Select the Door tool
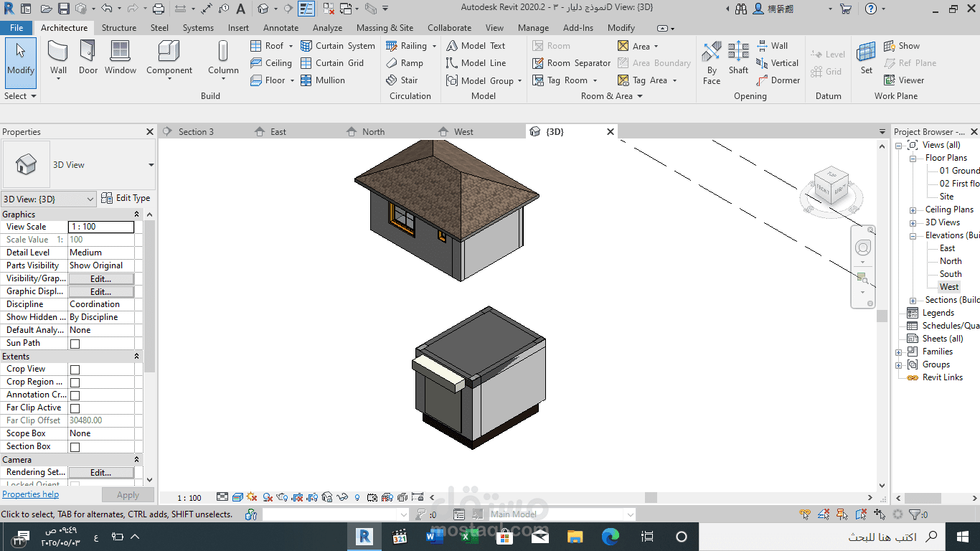This screenshot has height=551, width=980. (x=88, y=57)
